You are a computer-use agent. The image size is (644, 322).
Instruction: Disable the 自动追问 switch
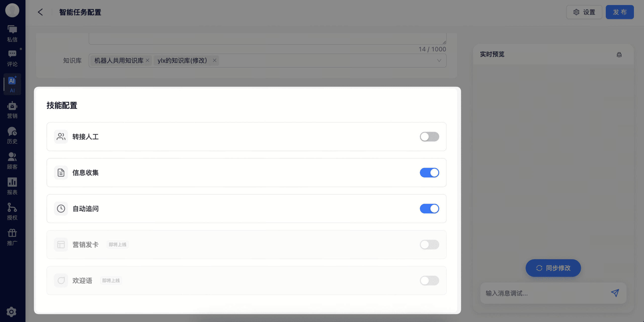429,209
